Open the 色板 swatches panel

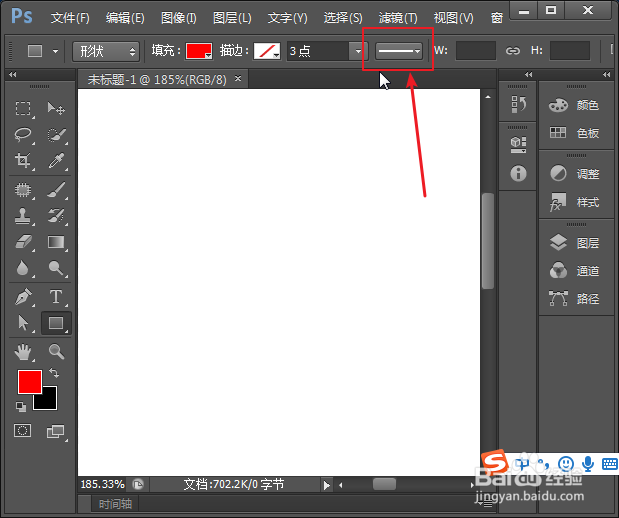(575, 133)
